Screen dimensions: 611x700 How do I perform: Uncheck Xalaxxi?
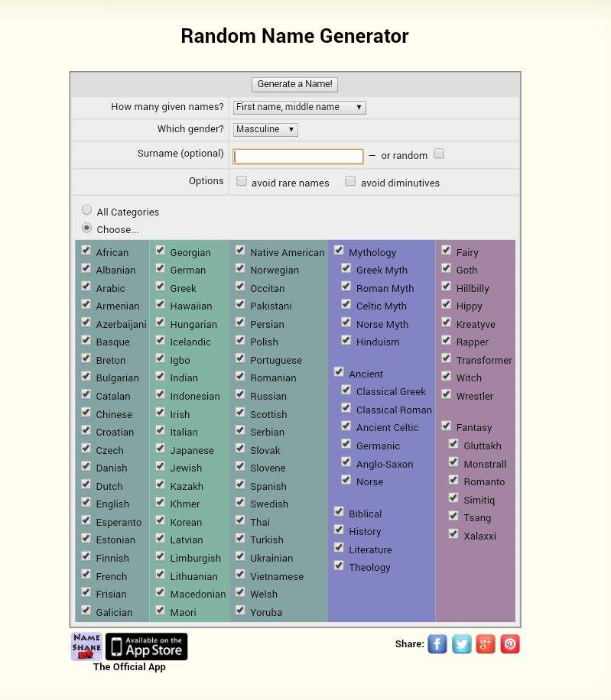coord(453,534)
